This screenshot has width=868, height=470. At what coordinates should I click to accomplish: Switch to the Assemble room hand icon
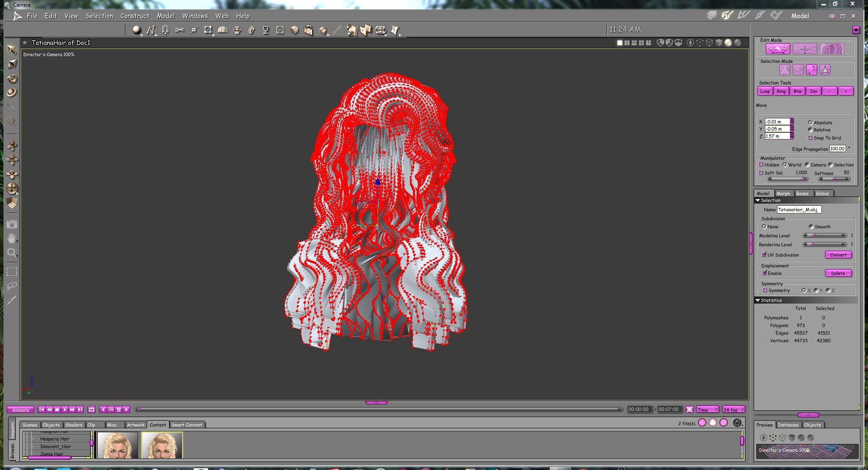pyautogui.click(x=712, y=16)
